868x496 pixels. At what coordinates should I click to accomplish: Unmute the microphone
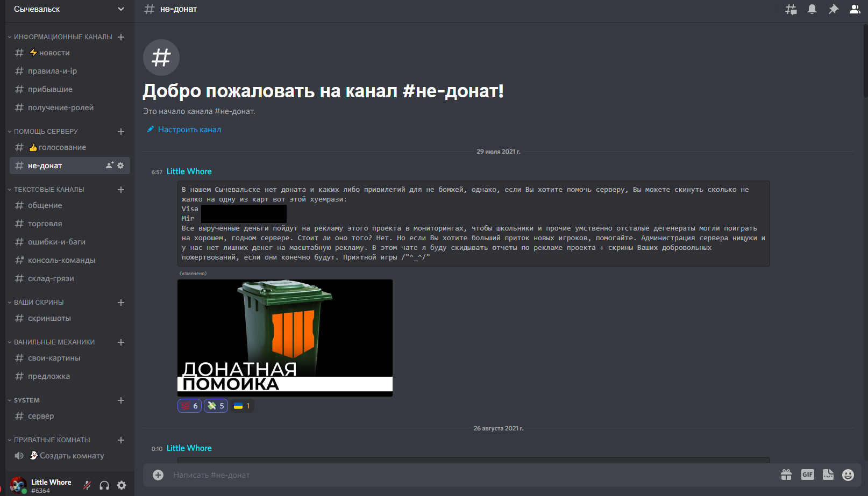[87, 485]
